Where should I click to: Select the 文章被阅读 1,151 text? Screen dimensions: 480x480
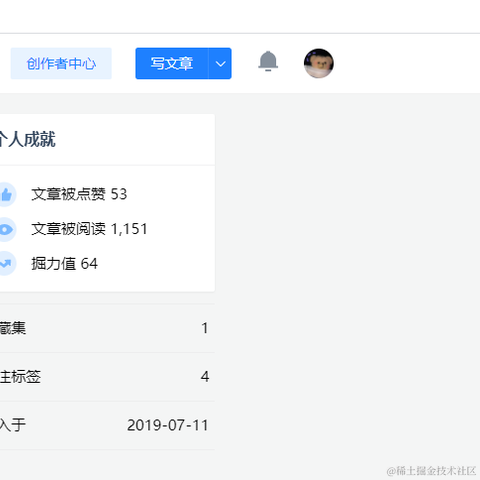[89, 229]
